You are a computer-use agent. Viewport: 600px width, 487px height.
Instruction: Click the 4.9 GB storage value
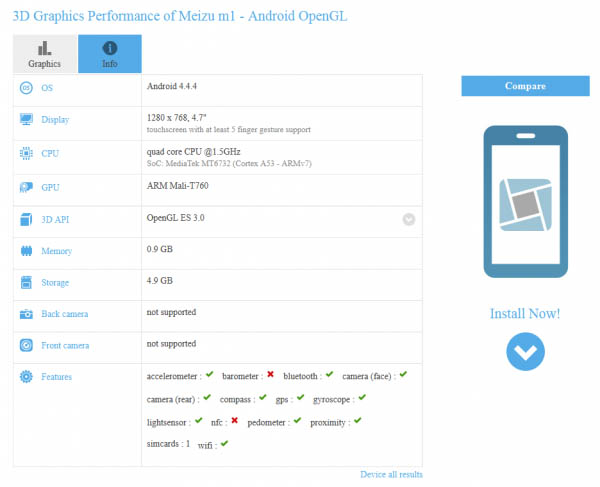click(x=160, y=280)
